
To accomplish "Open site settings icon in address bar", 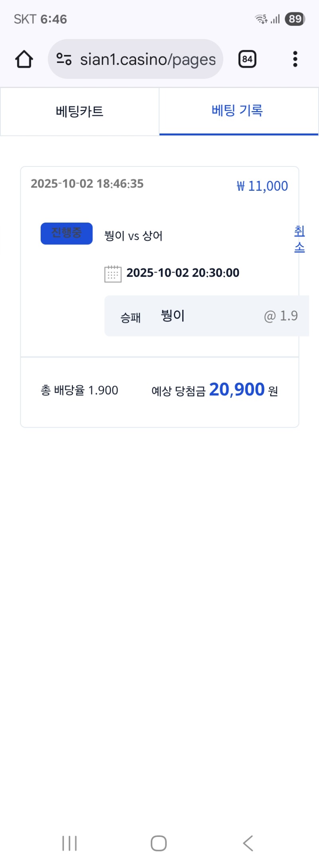I will click(64, 59).
